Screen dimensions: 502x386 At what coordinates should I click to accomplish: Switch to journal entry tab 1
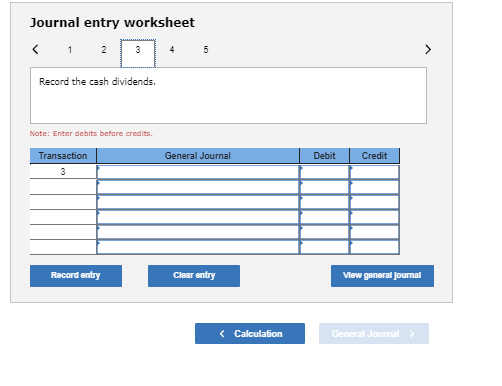(x=70, y=50)
